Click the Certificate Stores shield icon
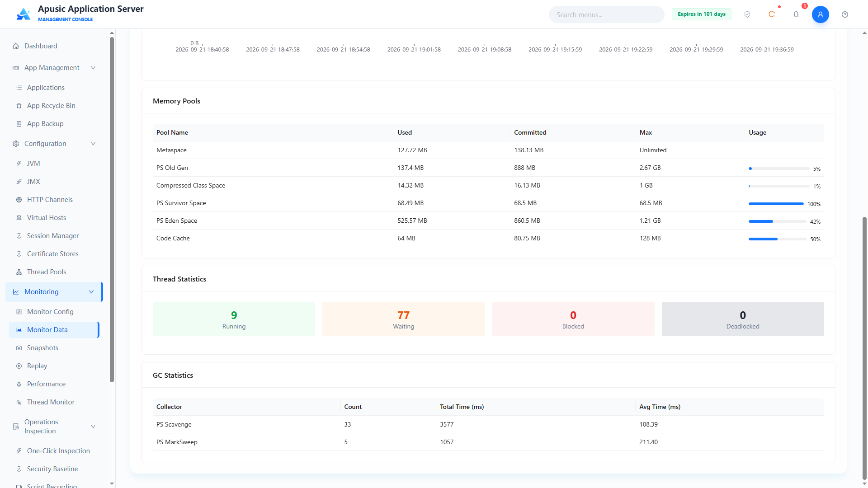Screen dimensions: 868x488 (19, 254)
